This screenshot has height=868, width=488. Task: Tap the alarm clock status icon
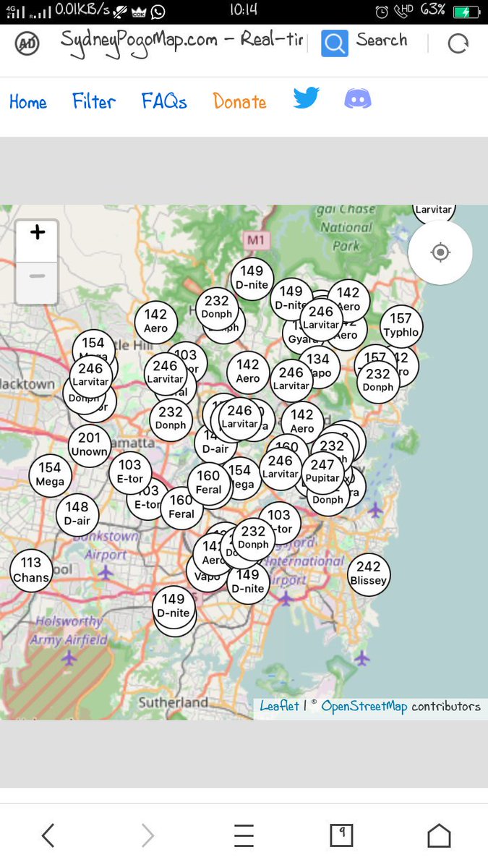(x=382, y=11)
